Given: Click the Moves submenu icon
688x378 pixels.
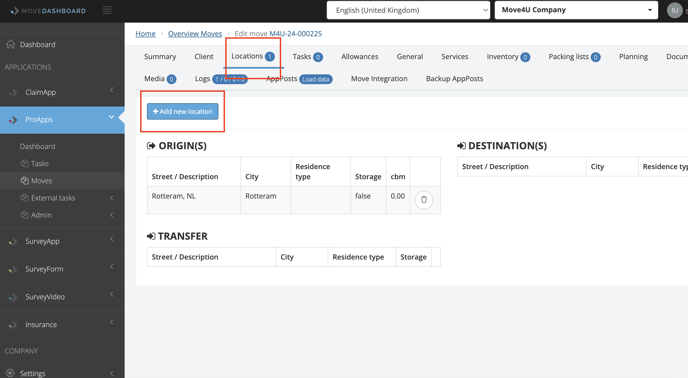Looking at the screenshot, I should [25, 180].
